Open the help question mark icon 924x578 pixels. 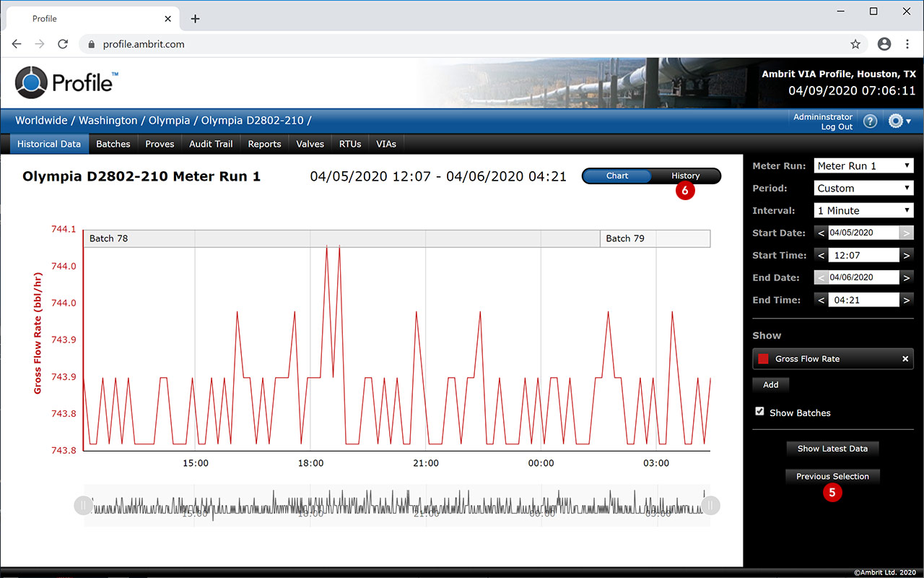point(870,121)
